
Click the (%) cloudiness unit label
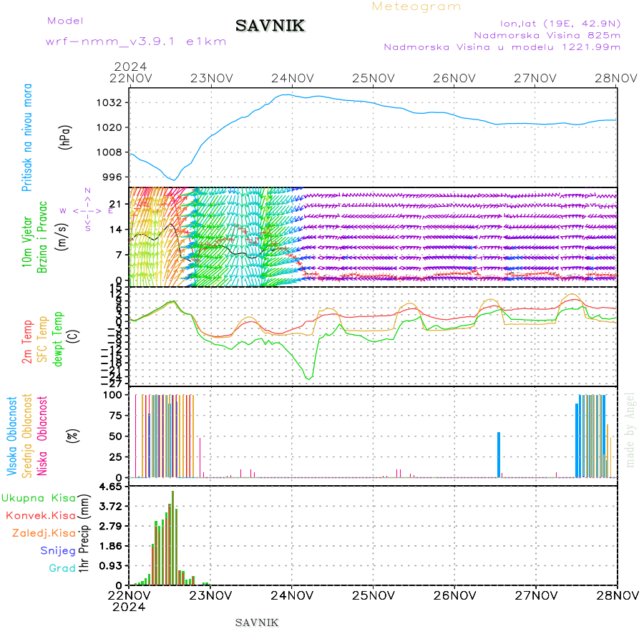coord(72,436)
